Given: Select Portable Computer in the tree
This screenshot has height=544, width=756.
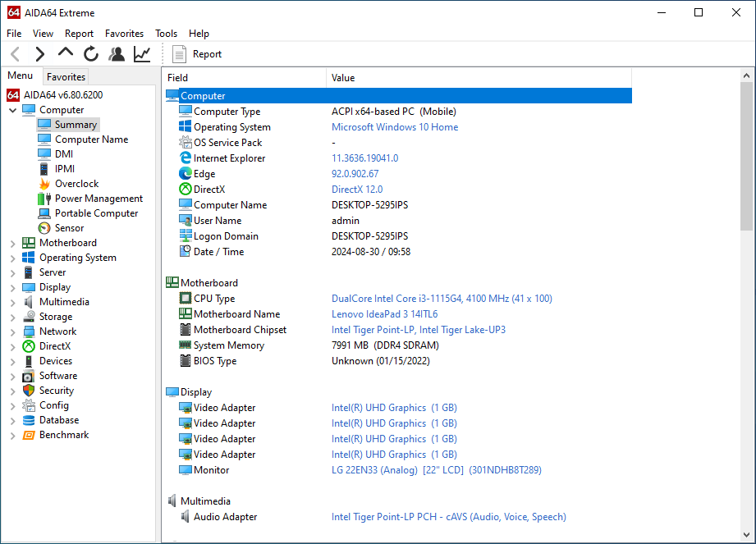Looking at the screenshot, I should (96, 213).
